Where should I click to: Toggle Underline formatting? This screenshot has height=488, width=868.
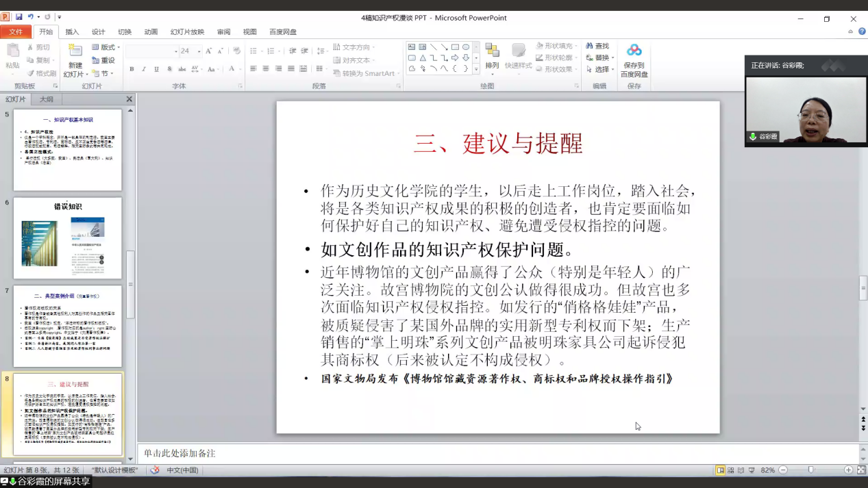coord(157,69)
